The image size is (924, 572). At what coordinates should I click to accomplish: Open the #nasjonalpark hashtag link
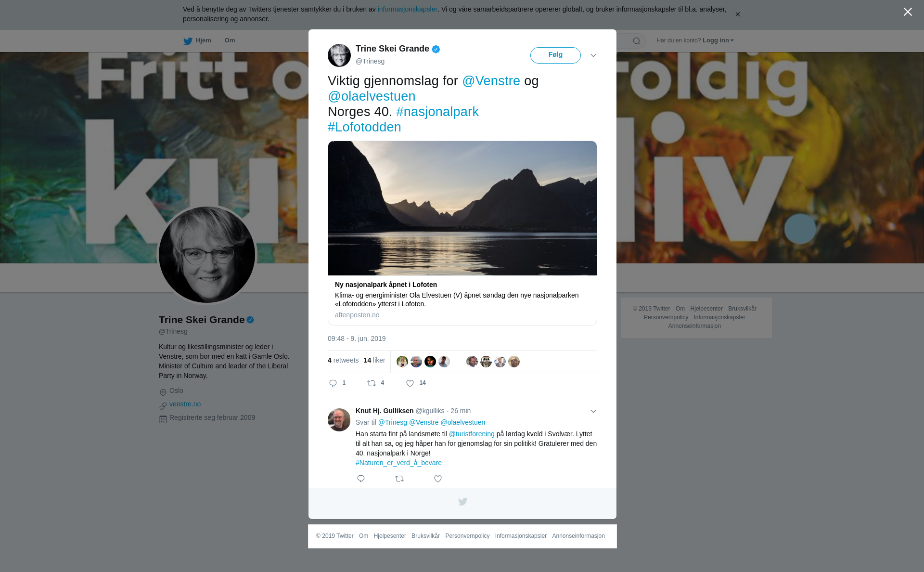[437, 112]
